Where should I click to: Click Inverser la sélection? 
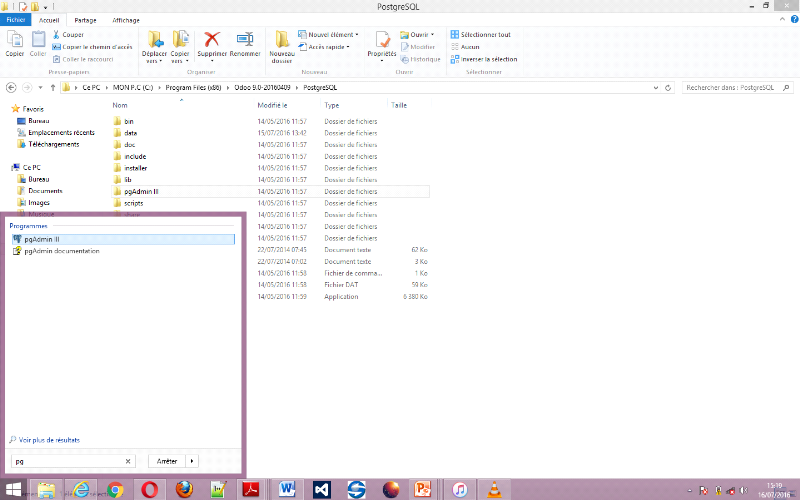484,59
